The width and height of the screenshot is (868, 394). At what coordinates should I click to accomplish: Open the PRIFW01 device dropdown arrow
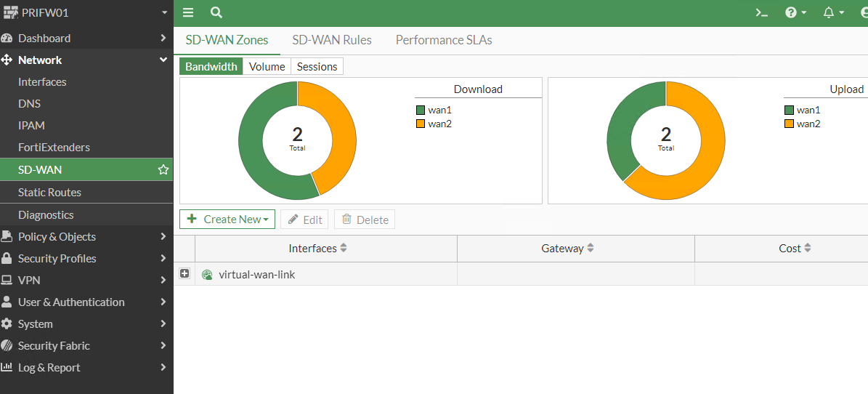pyautogui.click(x=164, y=13)
